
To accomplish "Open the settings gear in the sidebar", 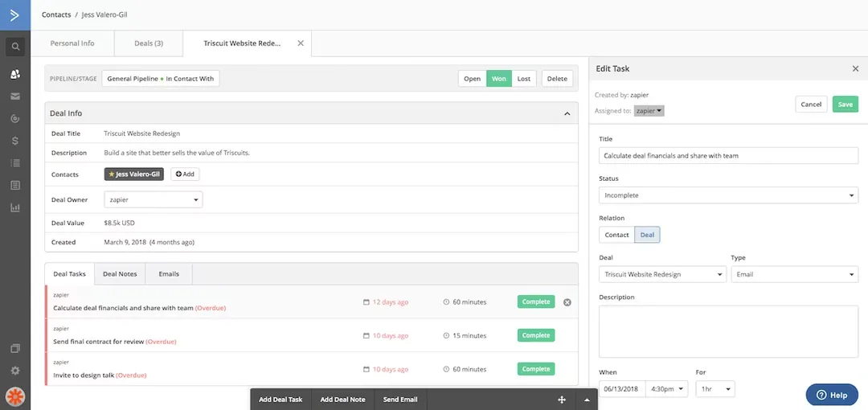I will tap(14, 371).
